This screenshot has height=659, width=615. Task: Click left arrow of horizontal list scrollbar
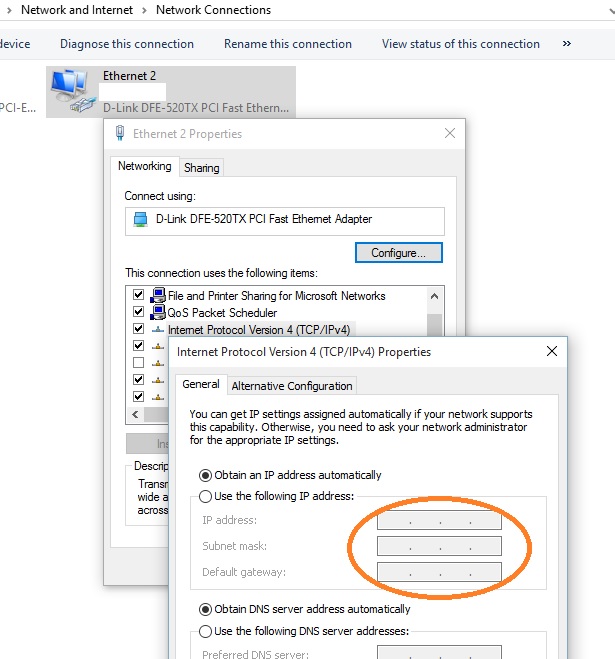(x=135, y=414)
